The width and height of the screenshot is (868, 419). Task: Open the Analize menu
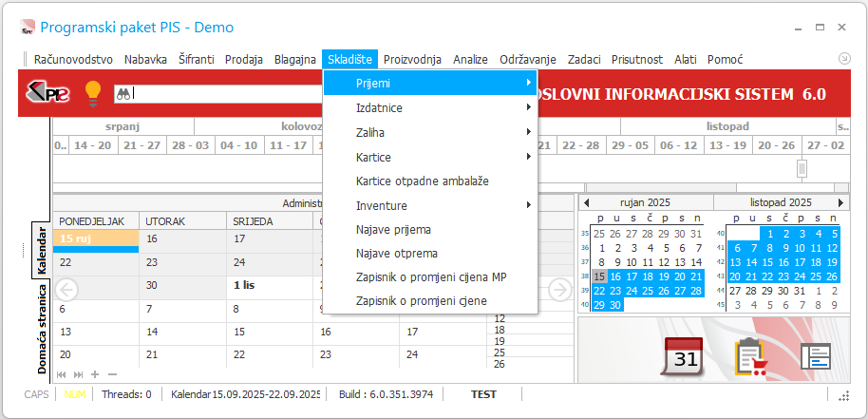pos(470,59)
